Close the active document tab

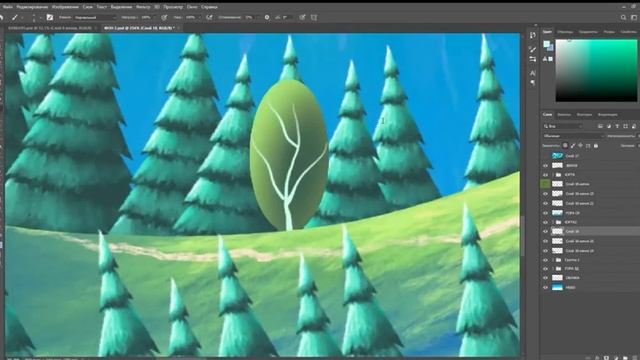[178, 28]
